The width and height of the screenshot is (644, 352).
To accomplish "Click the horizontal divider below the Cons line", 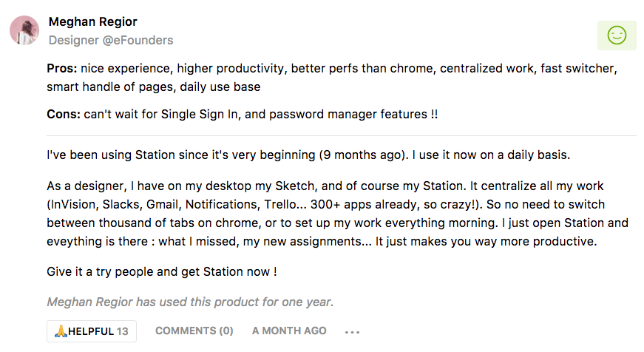I will point(341,135).
